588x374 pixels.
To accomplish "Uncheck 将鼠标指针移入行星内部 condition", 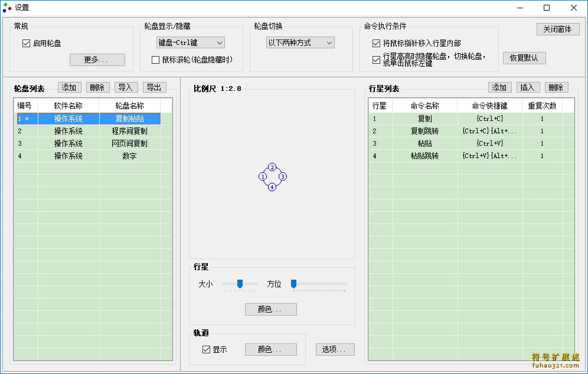I will (375, 42).
